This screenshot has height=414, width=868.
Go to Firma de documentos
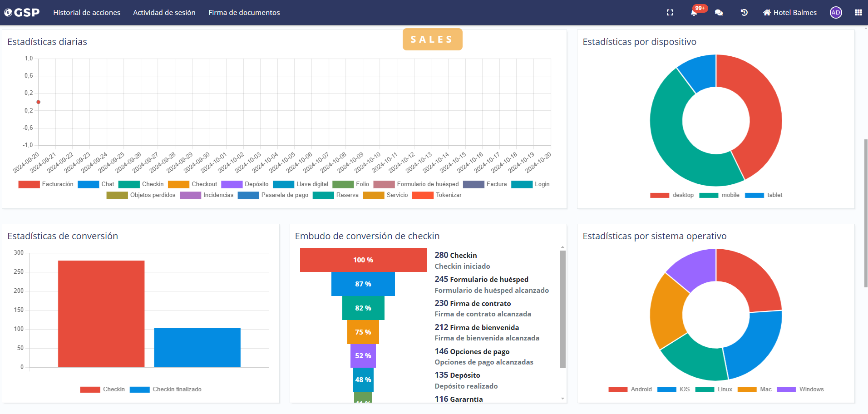coord(244,13)
